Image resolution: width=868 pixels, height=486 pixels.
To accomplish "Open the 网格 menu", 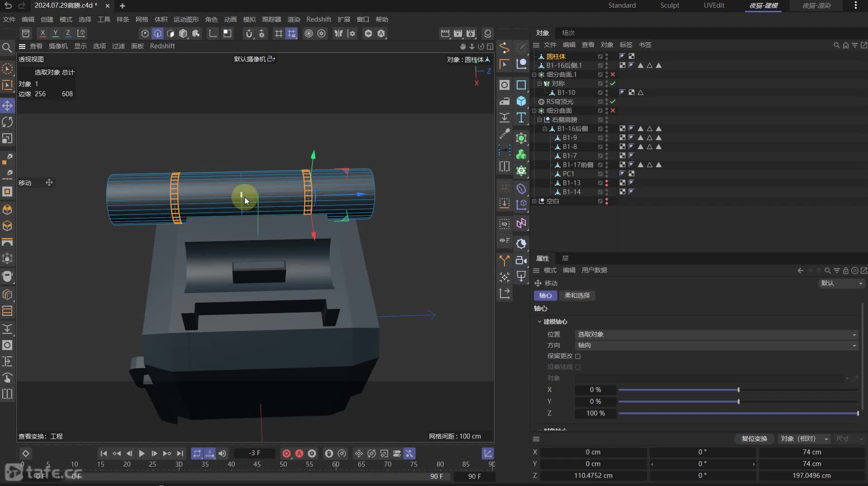I will point(142,19).
